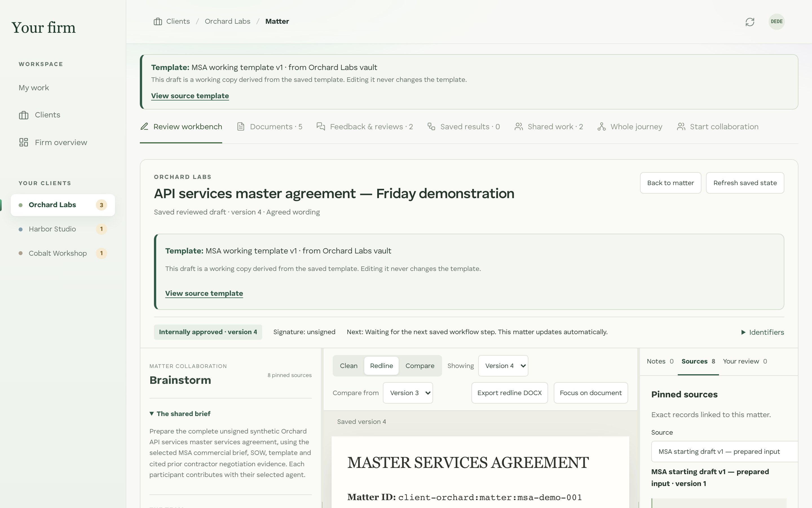Select the Cobalt Workshop client
812x508 pixels.
(x=63, y=253)
